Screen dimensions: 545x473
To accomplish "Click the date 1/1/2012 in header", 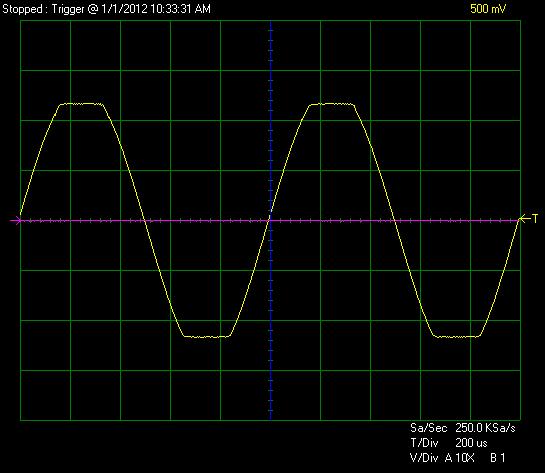I will [124, 9].
